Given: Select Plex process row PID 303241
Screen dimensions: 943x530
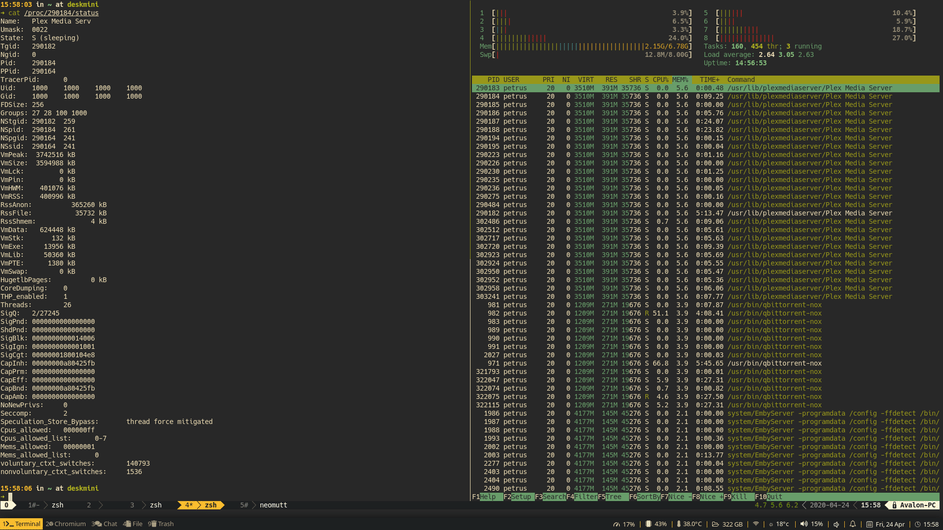Looking at the screenshot, I should point(705,297).
